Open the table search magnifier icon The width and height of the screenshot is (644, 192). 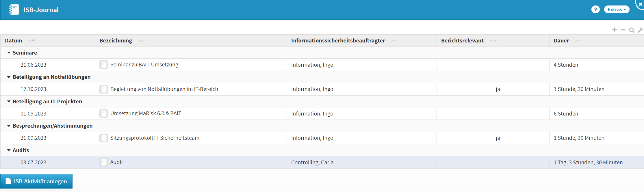click(632, 30)
